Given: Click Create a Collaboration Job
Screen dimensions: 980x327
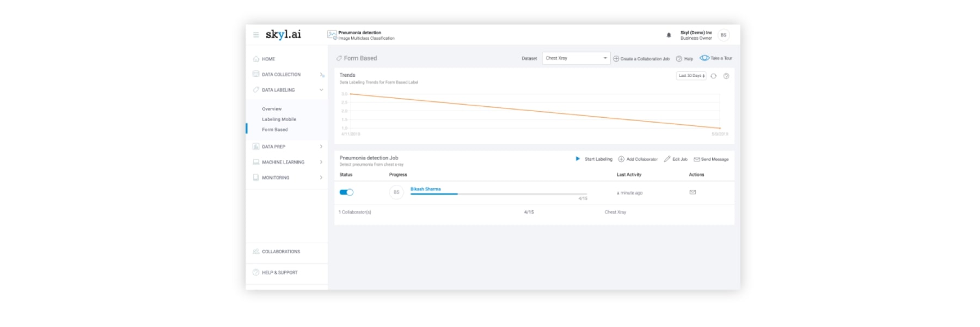Looking at the screenshot, I should point(641,59).
